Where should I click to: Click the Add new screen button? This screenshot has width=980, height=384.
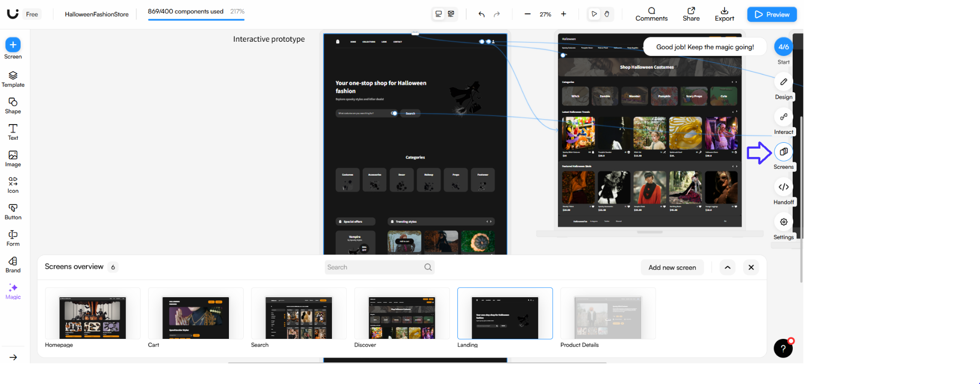click(x=672, y=267)
